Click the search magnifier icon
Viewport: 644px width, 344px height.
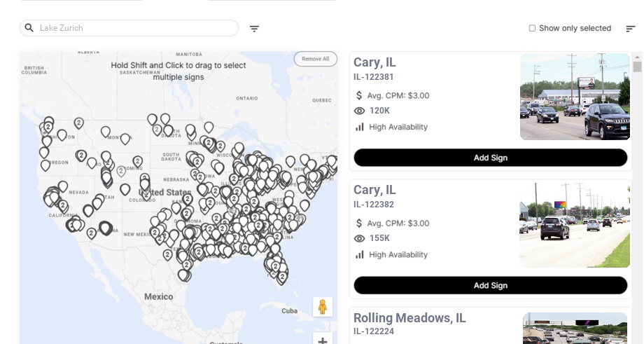click(x=29, y=28)
